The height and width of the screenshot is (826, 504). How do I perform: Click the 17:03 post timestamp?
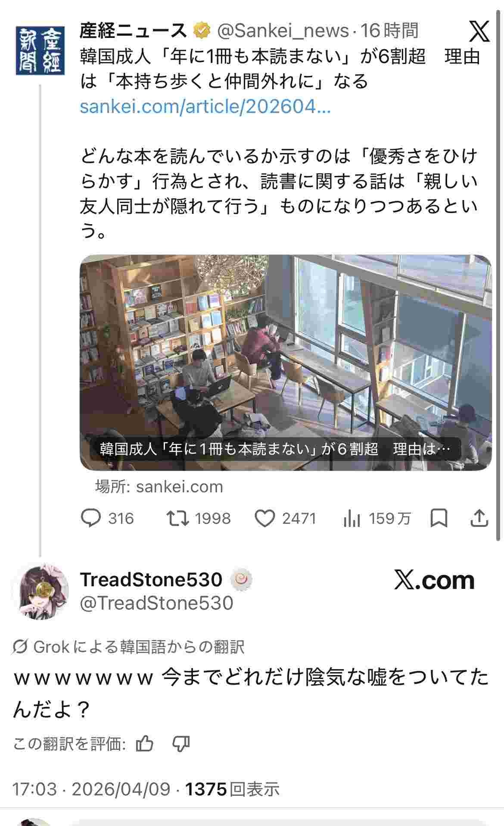click(x=34, y=789)
